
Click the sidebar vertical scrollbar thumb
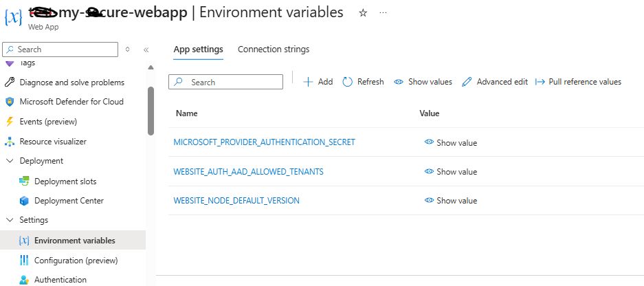tap(151, 110)
